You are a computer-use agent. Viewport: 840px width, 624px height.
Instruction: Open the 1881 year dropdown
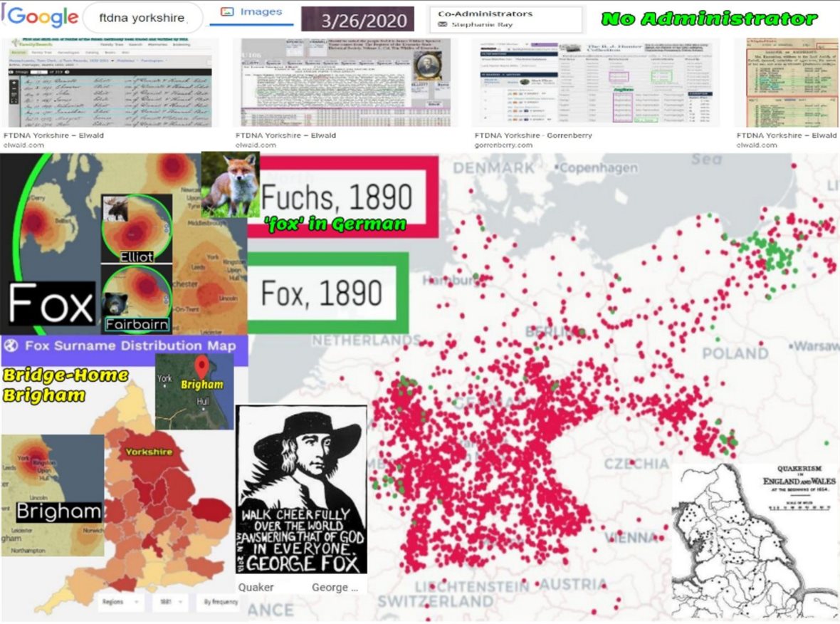pyautogui.click(x=170, y=602)
